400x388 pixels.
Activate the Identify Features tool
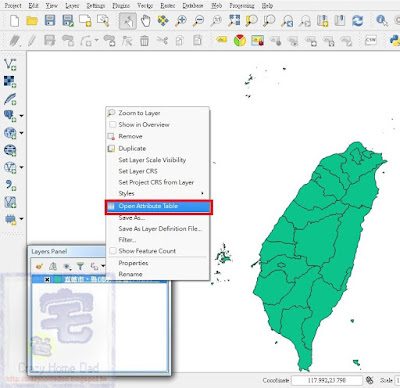pyautogui.click(x=382, y=21)
